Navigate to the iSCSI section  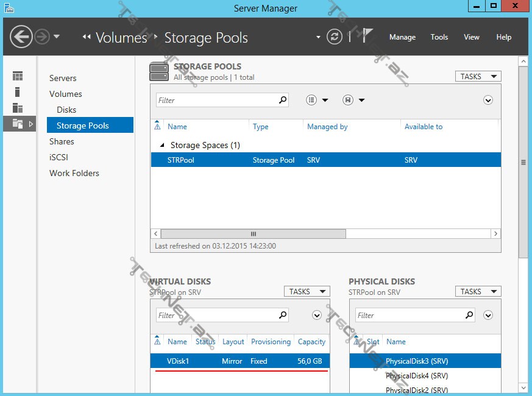(x=58, y=157)
